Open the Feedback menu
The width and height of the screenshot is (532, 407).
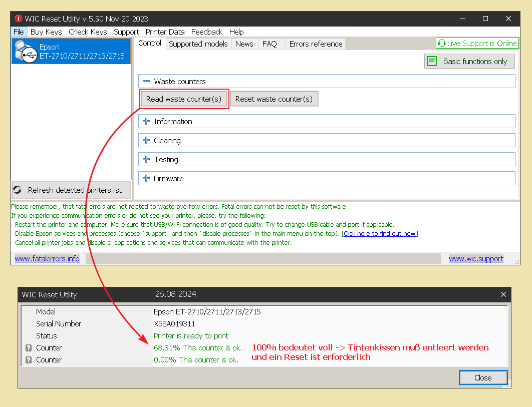pyautogui.click(x=206, y=32)
